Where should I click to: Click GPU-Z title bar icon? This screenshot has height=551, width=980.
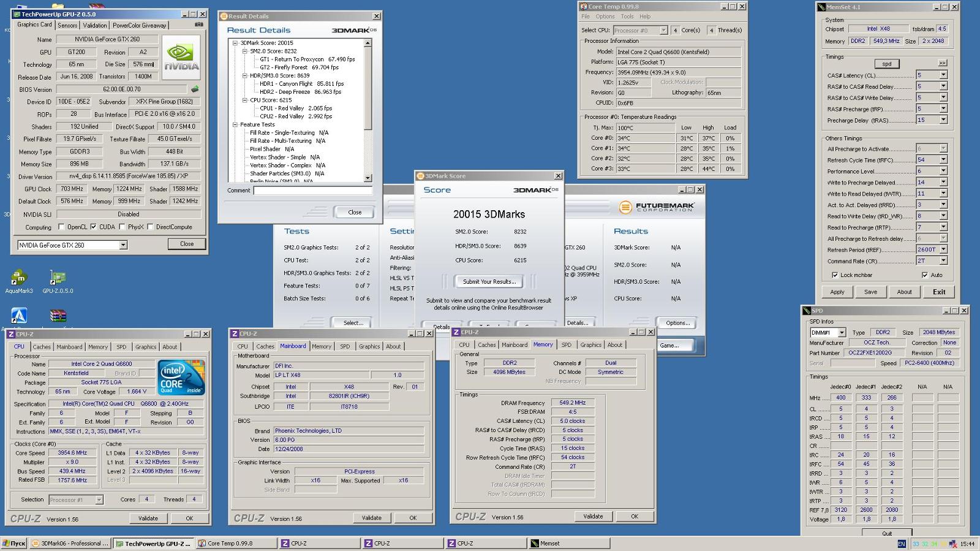pos(17,14)
